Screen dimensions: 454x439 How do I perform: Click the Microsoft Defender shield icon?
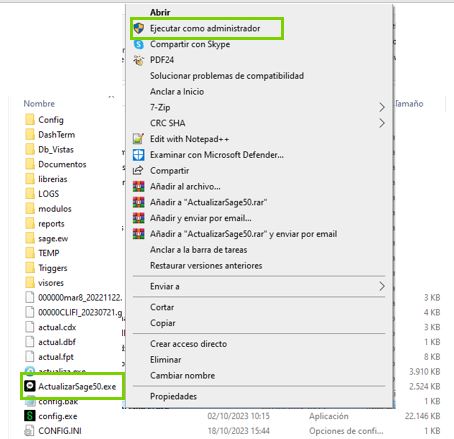pos(139,155)
